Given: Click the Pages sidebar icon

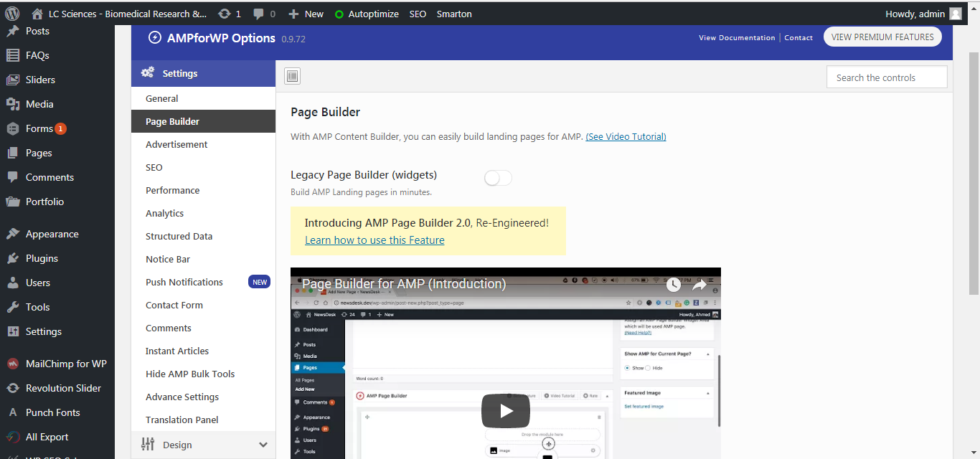Looking at the screenshot, I should click(13, 153).
